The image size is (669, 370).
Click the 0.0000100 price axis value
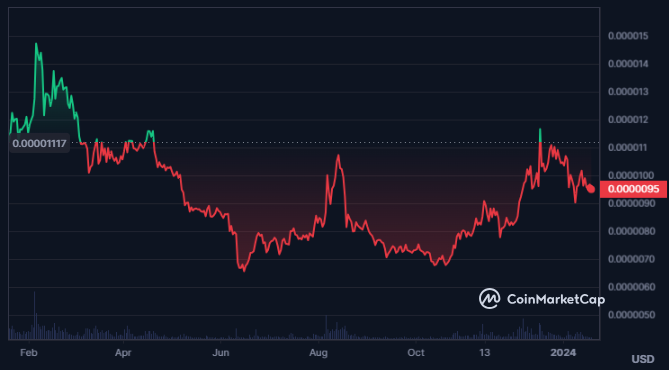click(x=631, y=175)
